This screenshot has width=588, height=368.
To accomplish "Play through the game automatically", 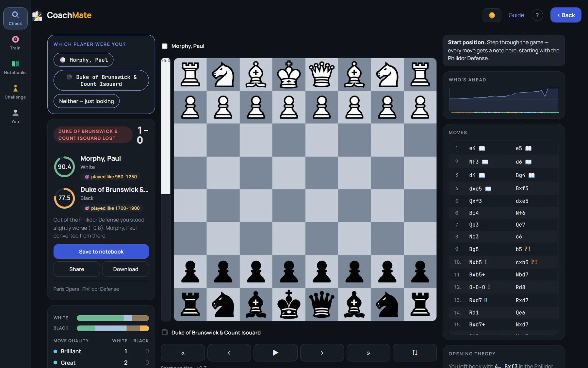I will (x=275, y=353).
